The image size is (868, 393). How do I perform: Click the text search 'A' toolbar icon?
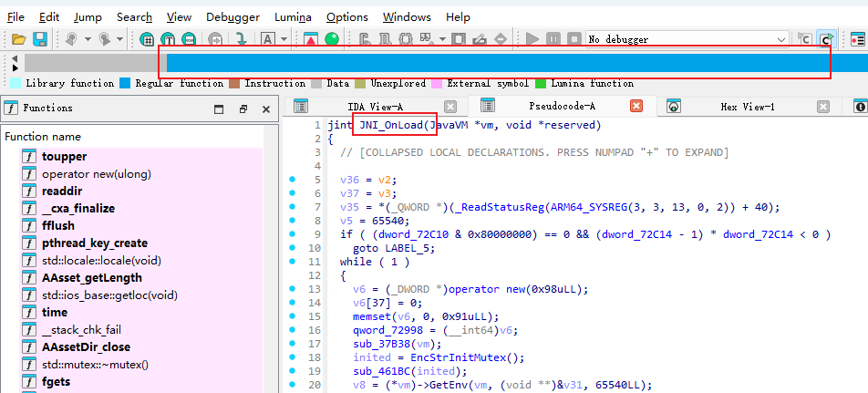(268, 39)
